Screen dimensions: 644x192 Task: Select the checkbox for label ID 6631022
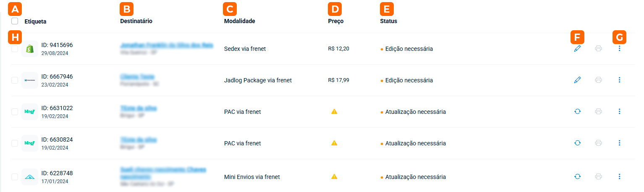click(x=15, y=111)
